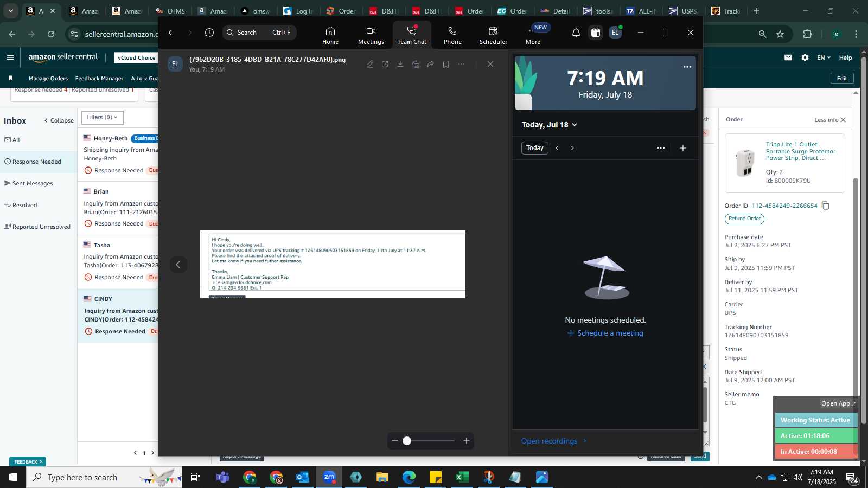The image size is (868, 488).
Task: Select Resolved folder
Action: [39, 205]
